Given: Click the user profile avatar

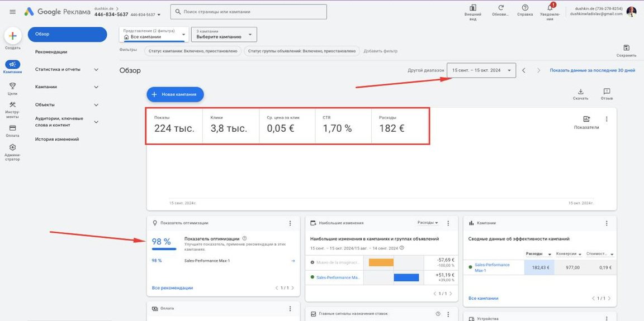Looking at the screenshot, I should pyautogui.click(x=632, y=12).
